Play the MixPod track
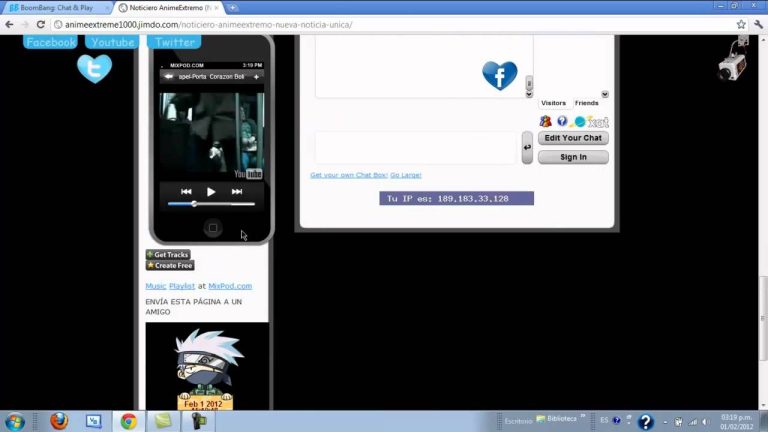768x432 pixels. (211, 192)
